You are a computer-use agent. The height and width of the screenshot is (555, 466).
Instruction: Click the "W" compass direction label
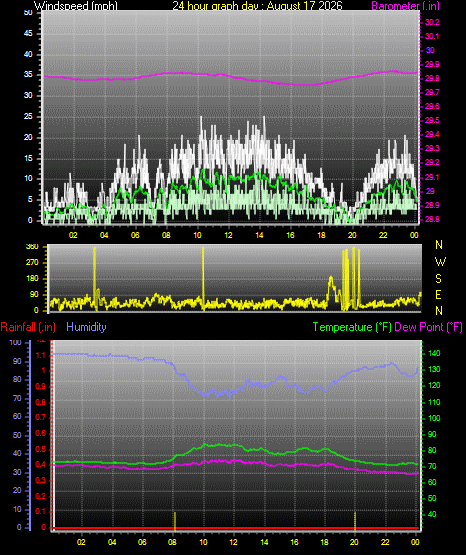point(440,262)
